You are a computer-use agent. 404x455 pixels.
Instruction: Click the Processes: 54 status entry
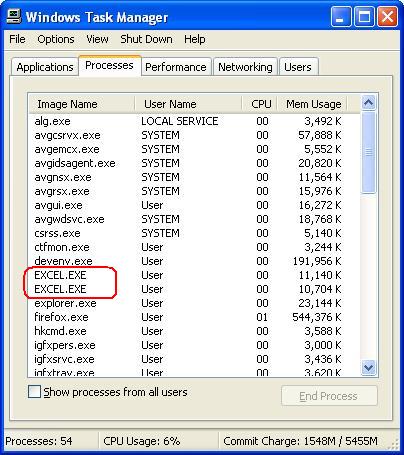(39, 441)
